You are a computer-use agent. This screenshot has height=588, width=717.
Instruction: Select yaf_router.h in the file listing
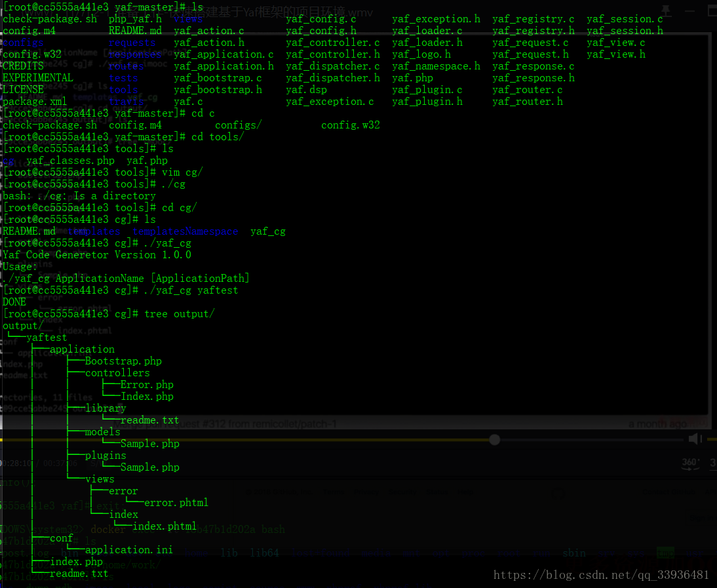coord(528,102)
